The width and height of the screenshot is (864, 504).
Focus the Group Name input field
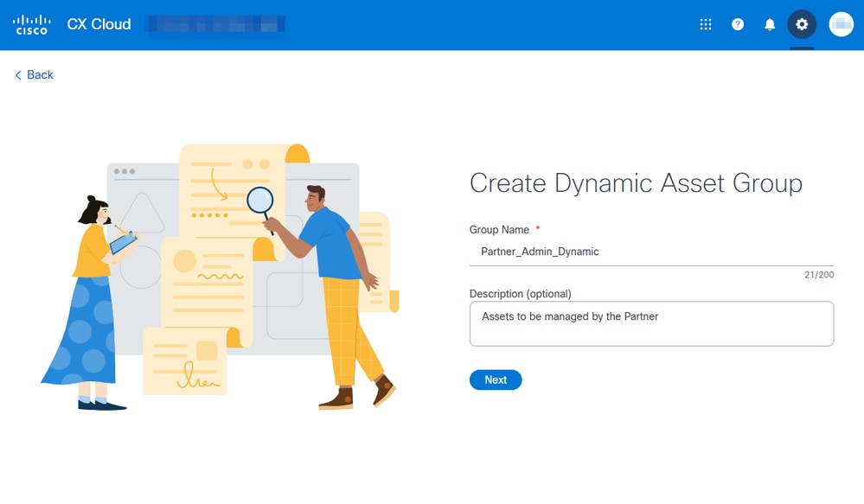pos(651,252)
